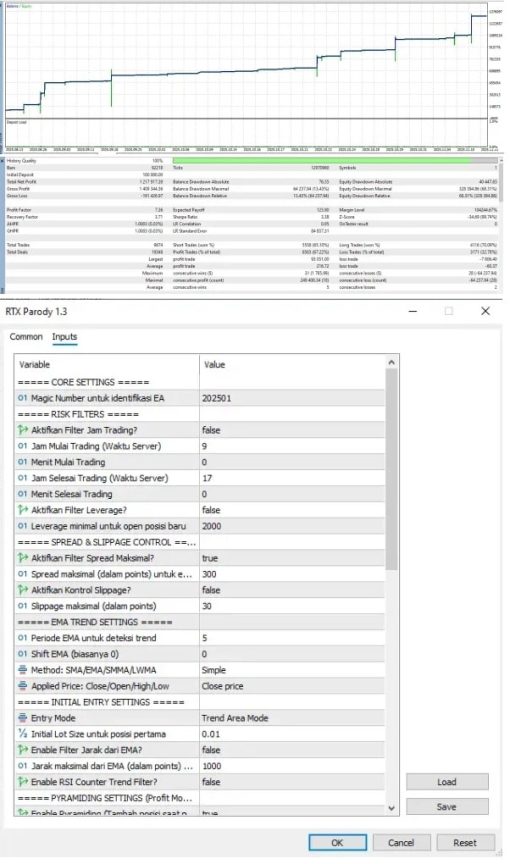Click the Initial Lot Size fraction icon

tap(23, 733)
